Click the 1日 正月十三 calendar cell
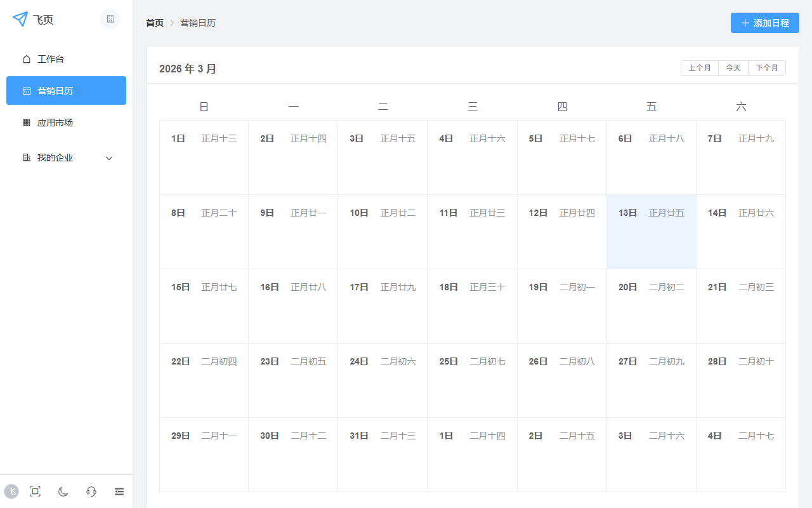Screen dimensions: 812x508 pyautogui.click(x=204, y=157)
